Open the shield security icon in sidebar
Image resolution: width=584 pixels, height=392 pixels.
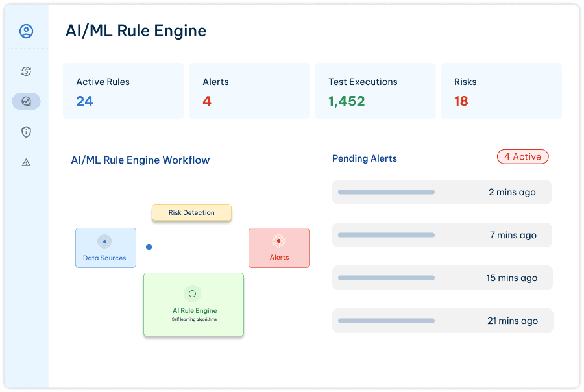click(x=26, y=132)
